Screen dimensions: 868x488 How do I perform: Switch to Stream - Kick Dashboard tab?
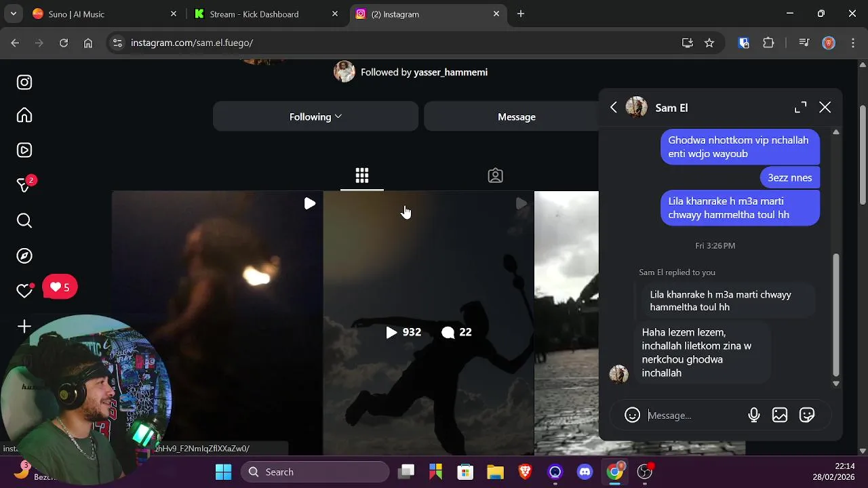click(x=264, y=14)
